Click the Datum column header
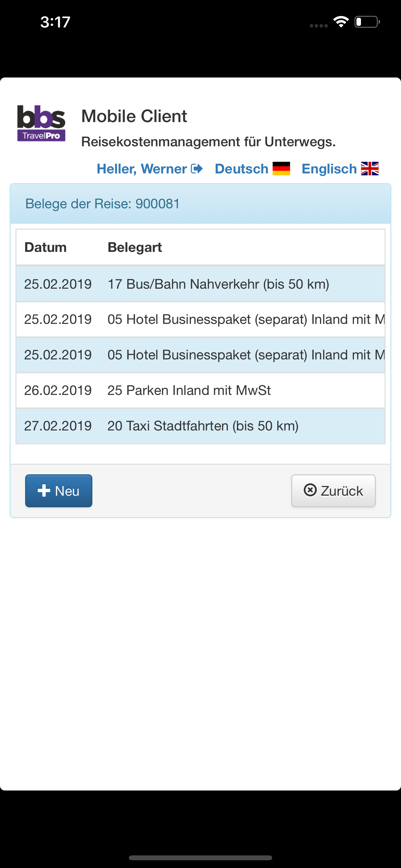The height and width of the screenshot is (868, 401). tap(46, 247)
